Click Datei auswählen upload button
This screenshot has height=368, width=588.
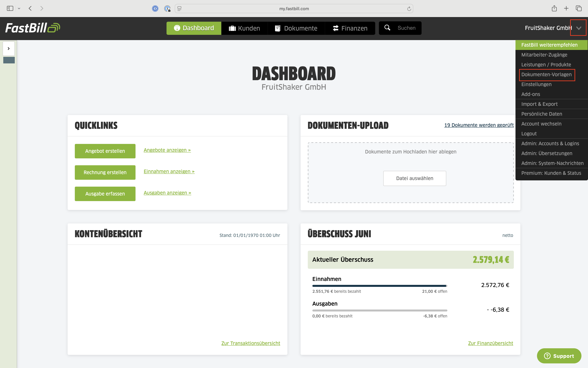[415, 178]
